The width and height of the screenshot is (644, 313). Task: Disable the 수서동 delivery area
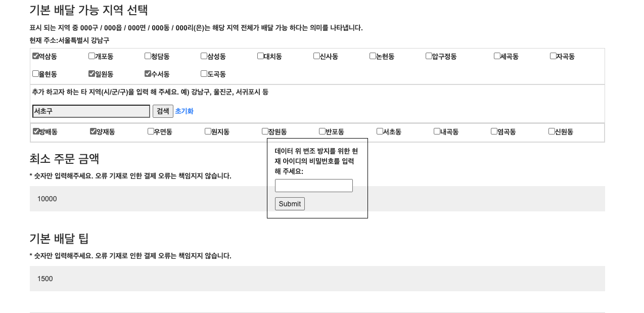pos(148,74)
